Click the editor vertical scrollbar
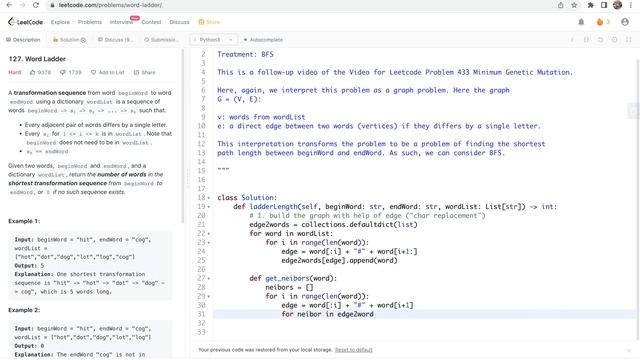Viewport: 640px width, 360px height. pos(638,200)
